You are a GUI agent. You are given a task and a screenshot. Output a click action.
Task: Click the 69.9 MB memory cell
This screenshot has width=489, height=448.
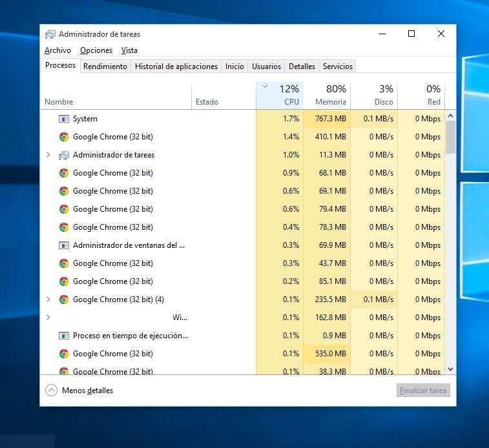[327, 245]
